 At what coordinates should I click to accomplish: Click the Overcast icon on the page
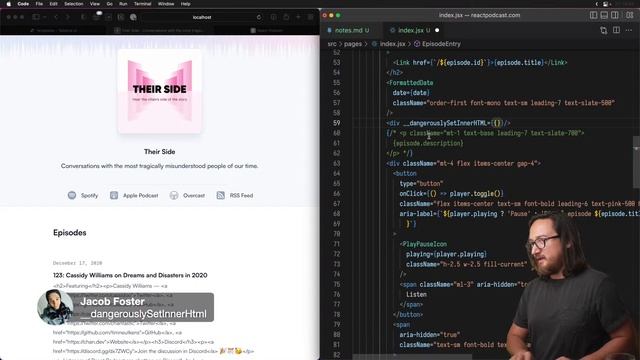point(174,195)
